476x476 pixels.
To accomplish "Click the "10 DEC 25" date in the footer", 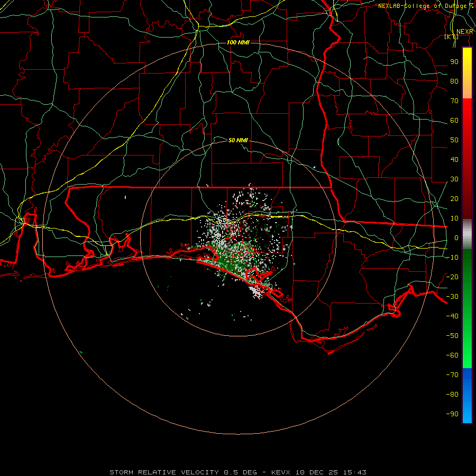I will [317, 472].
